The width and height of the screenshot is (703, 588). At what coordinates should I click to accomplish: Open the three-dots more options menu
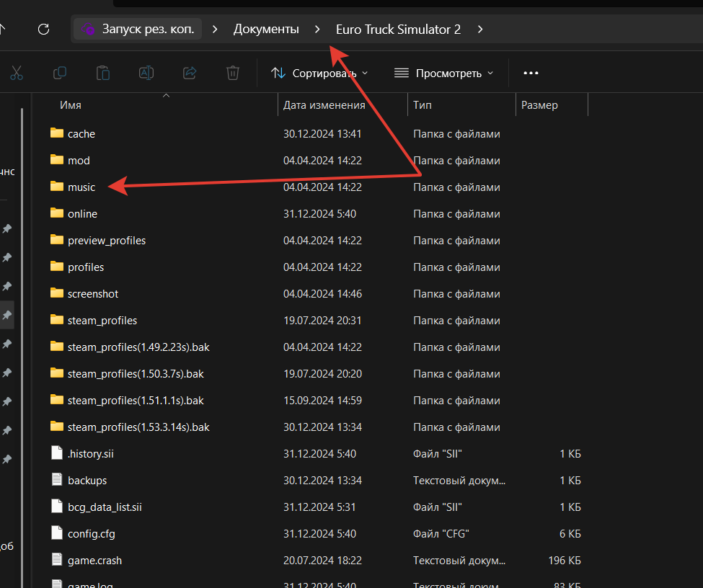(x=531, y=73)
